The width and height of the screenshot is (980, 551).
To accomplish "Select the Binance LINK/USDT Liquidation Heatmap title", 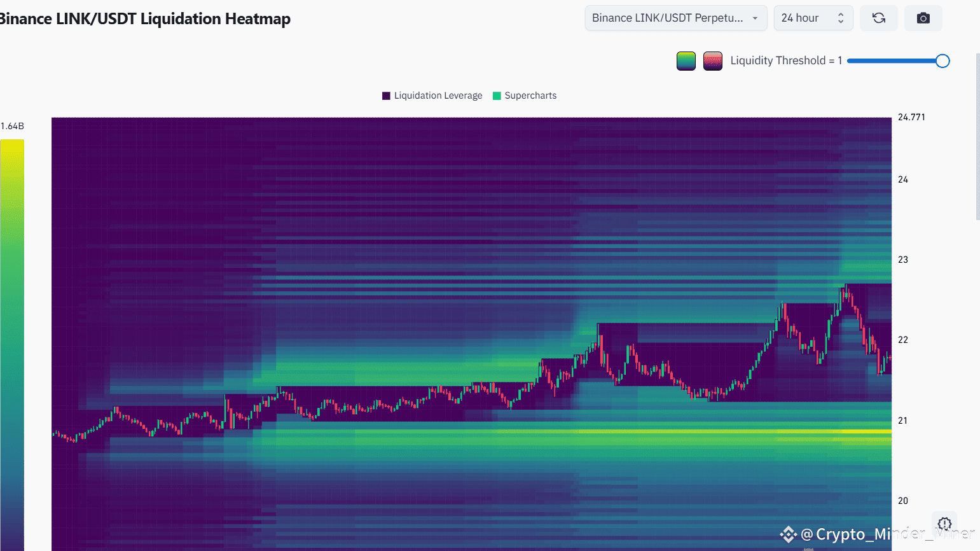I will coord(145,18).
